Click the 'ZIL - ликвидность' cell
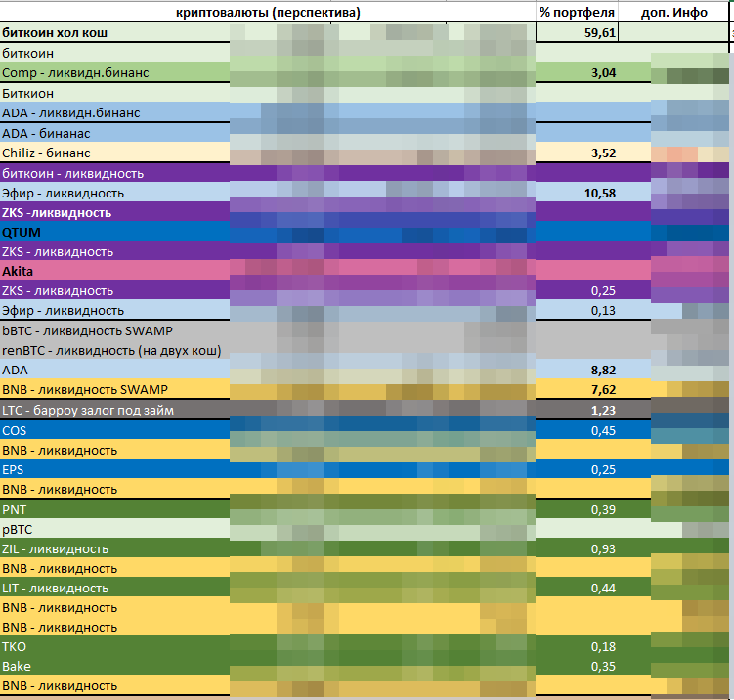 pos(55,549)
